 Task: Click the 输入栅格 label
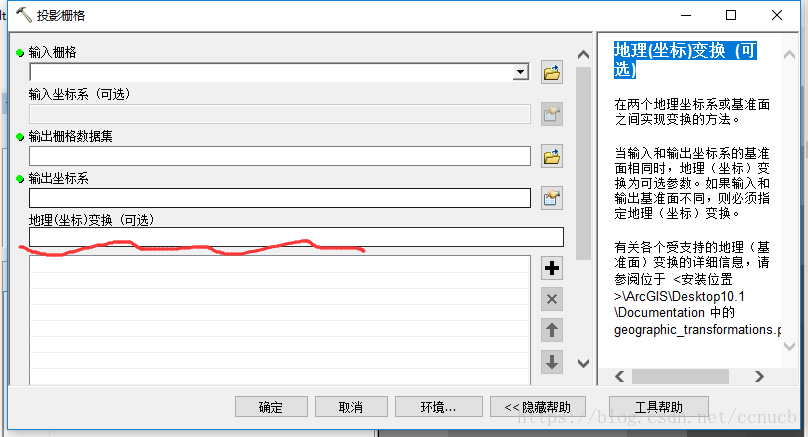[x=53, y=52]
